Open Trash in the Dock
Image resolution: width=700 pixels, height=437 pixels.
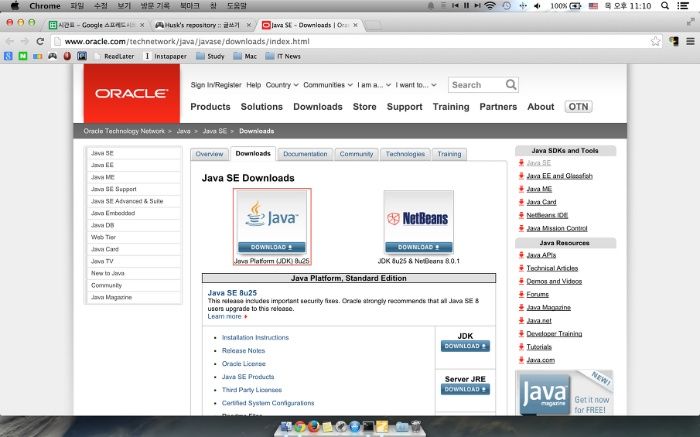415,427
